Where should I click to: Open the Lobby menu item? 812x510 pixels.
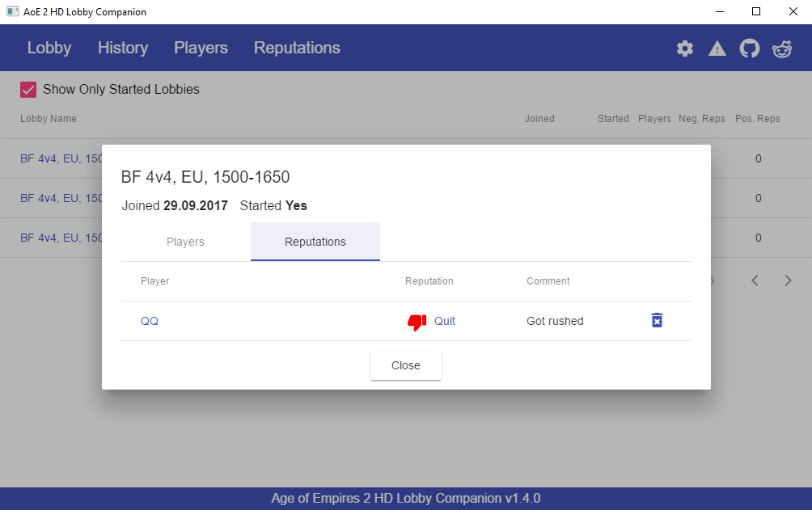[49, 48]
